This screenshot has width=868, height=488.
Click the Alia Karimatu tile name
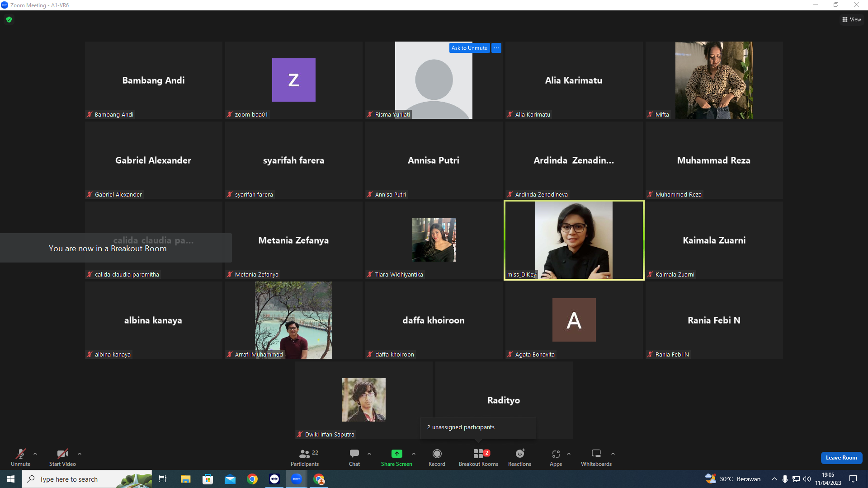[573, 80]
